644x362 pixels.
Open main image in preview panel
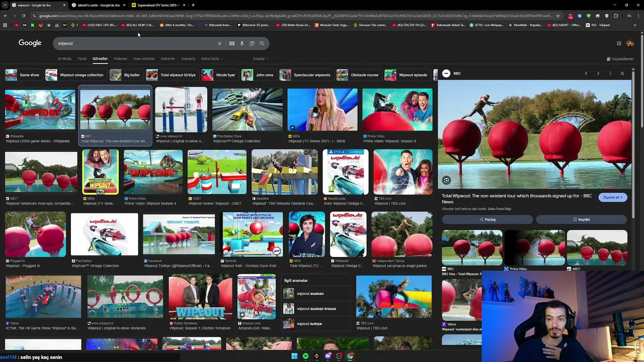point(535,134)
